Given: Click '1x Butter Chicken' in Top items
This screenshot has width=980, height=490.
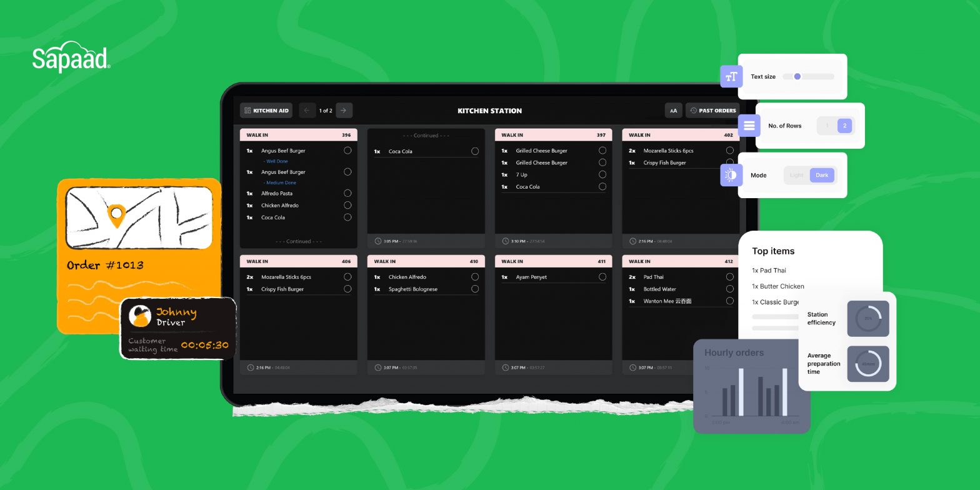Looking at the screenshot, I should click(778, 286).
